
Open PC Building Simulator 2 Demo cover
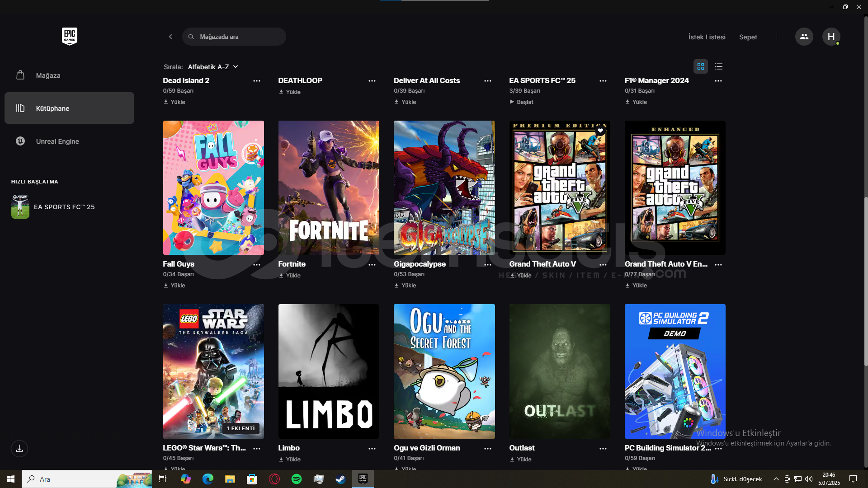tap(675, 371)
